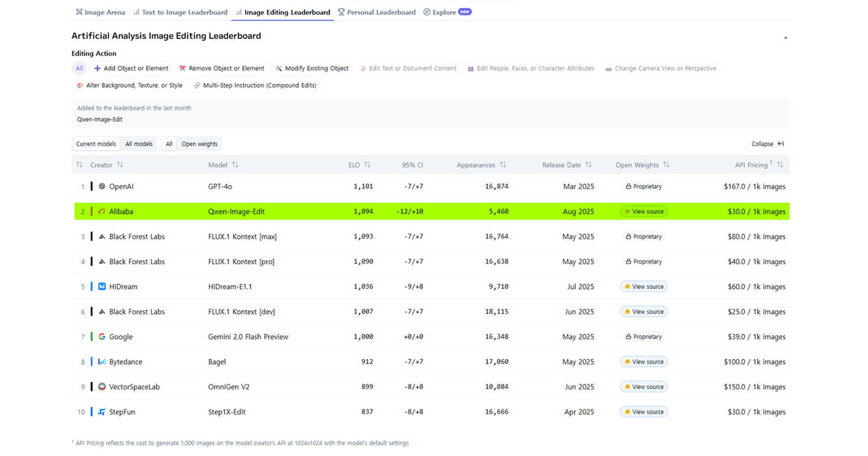Click the Gemini 2.0 Flash Preview model name
868x456 pixels.
pos(248,337)
